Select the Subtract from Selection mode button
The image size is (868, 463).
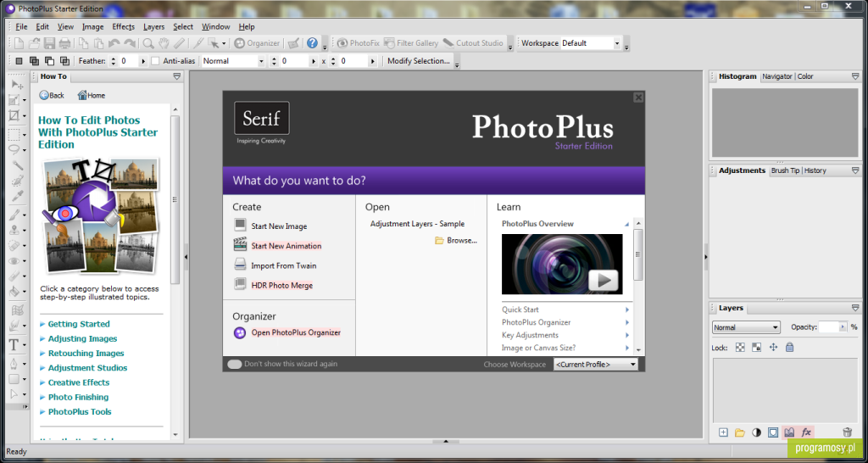[x=49, y=61]
